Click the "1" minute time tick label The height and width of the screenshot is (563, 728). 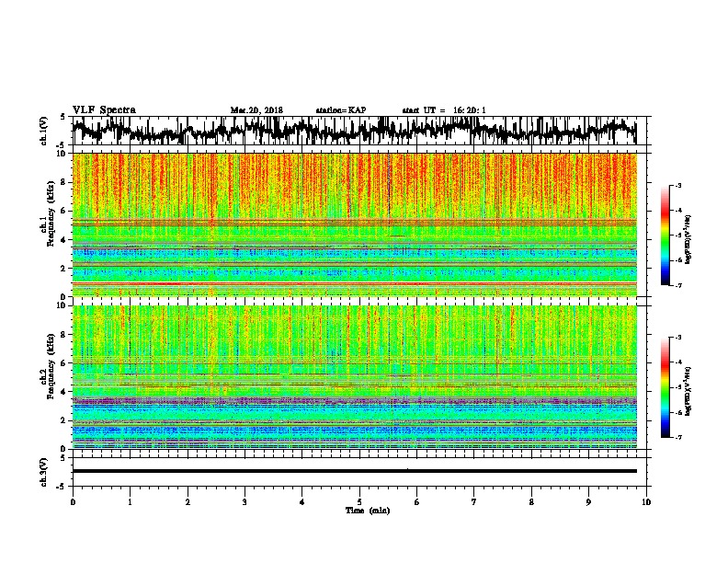point(130,502)
